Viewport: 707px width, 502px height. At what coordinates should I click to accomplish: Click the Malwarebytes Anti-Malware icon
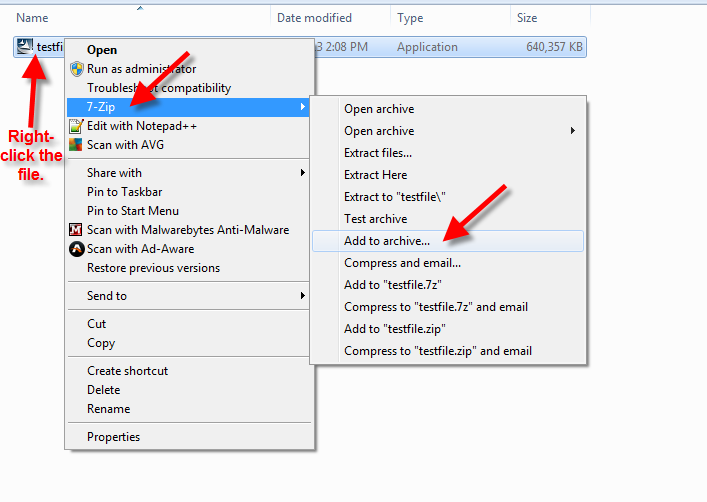coord(76,230)
